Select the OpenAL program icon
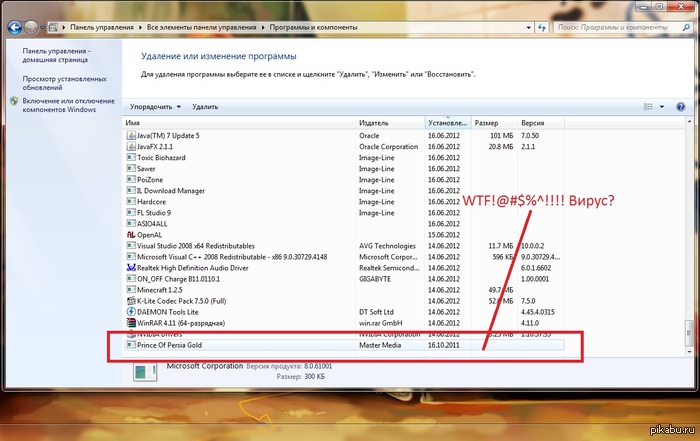This screenshot has width=700, height=441. 131,234
